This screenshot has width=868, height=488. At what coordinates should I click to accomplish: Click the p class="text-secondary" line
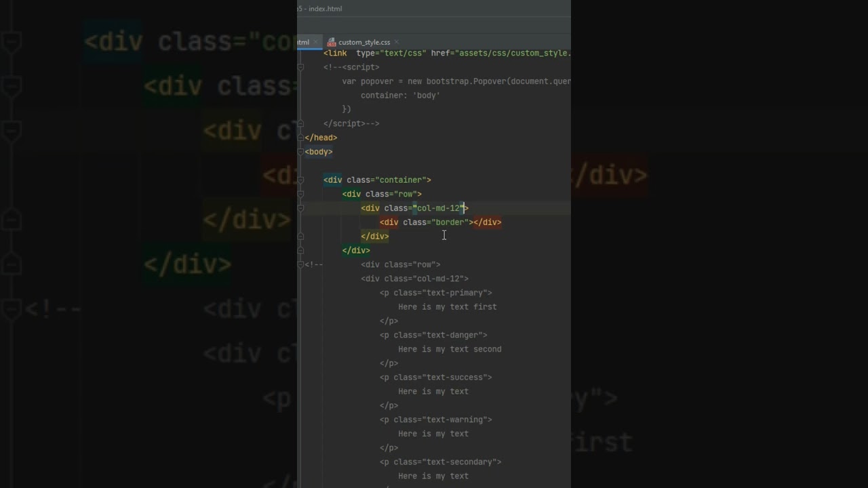(x=440, y=462)
